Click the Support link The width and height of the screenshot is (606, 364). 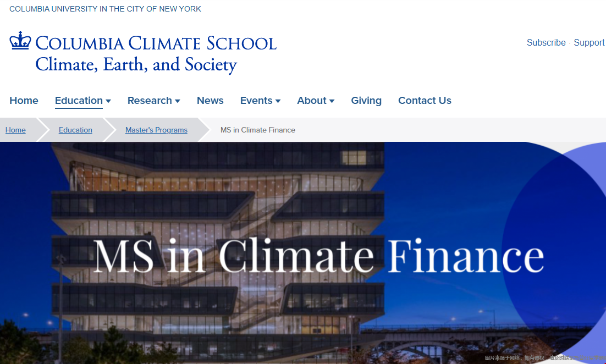[589, 43]
